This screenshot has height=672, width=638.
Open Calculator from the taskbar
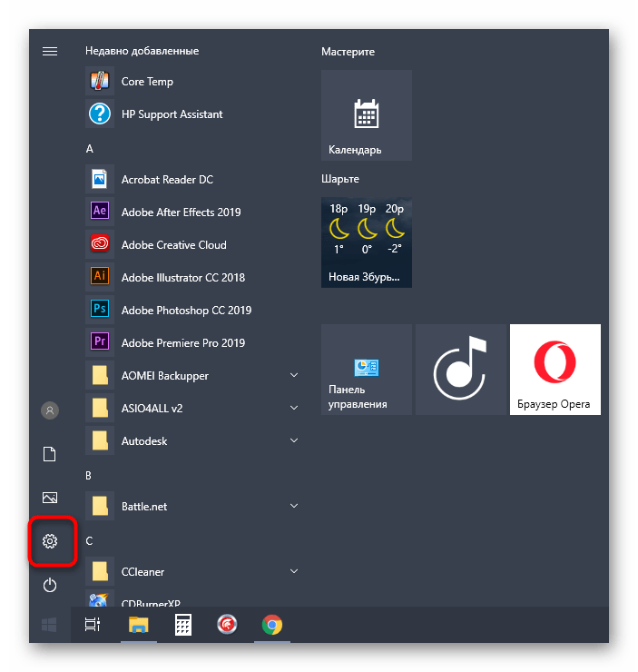click(x=183, y=625)
